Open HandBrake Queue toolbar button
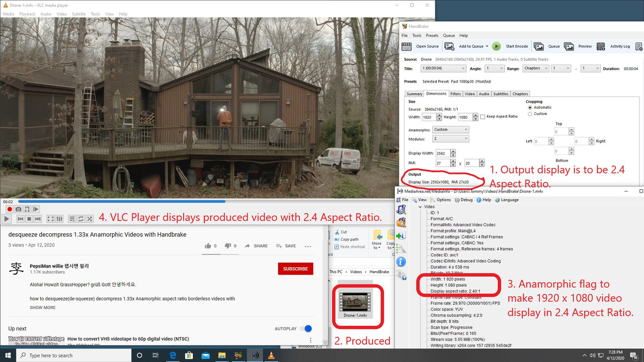Screen dimensions: 644x362 [547, 46]
